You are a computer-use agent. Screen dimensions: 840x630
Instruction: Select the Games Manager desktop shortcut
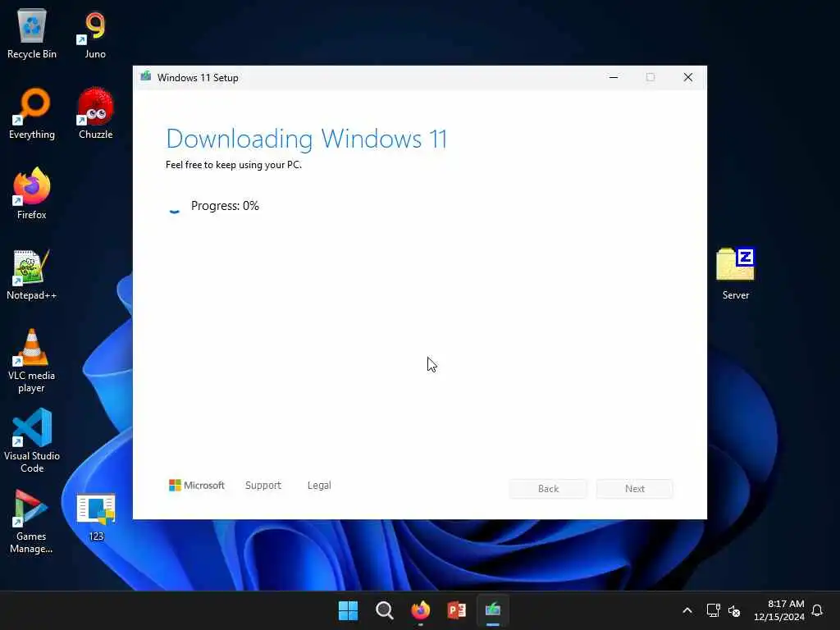[32, 521]
